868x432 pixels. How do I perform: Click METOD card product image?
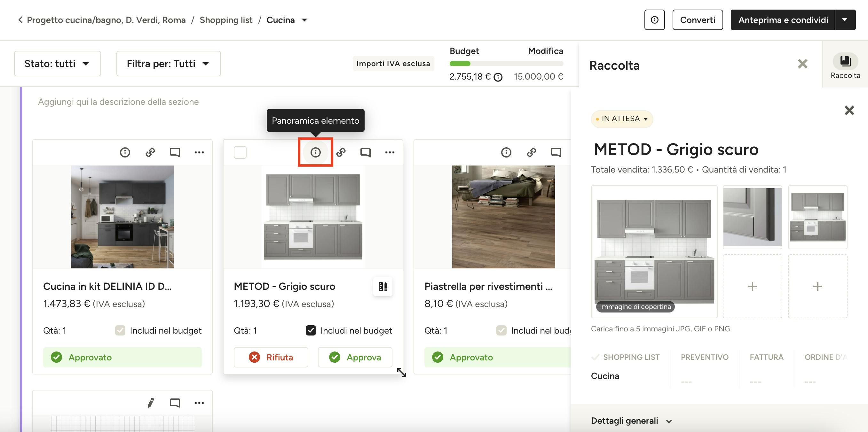[x=313, y=217]
